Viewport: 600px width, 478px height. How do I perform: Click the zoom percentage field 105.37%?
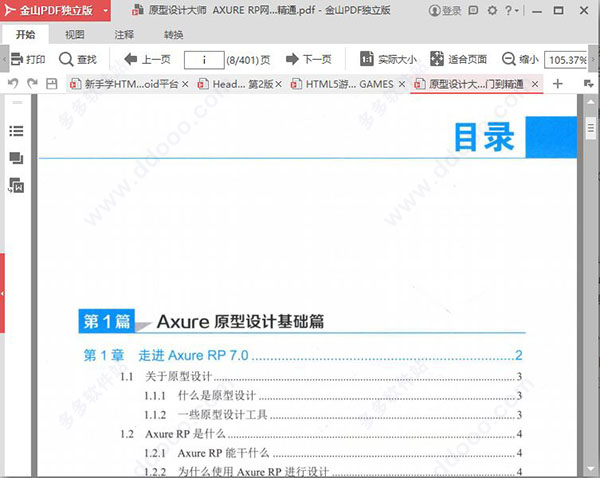pos(566,60)
